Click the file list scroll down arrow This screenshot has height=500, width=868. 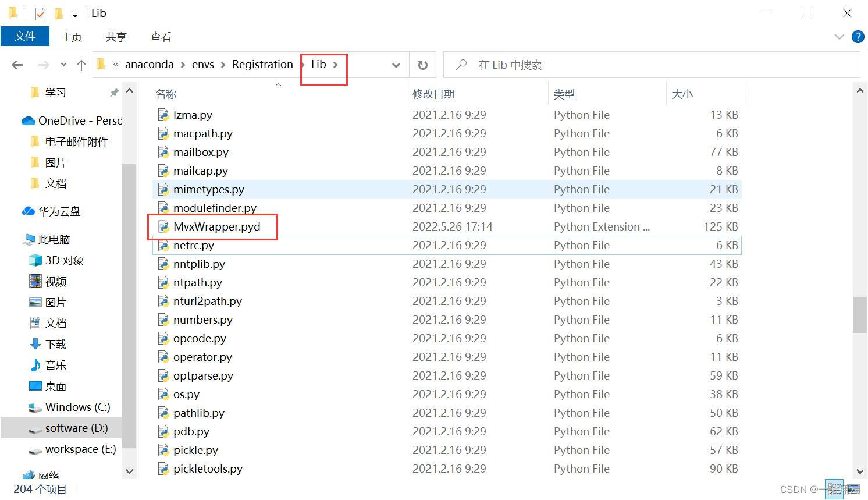coord(860,472)
